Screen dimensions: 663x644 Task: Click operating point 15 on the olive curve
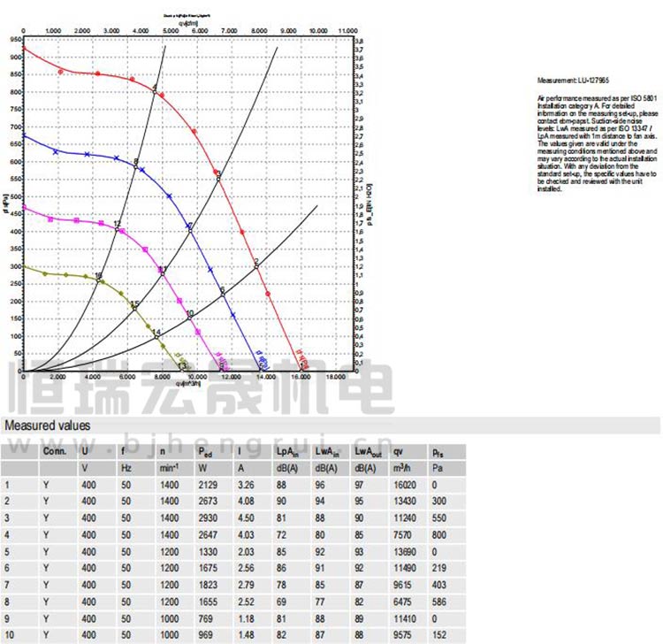click(134, 306)
